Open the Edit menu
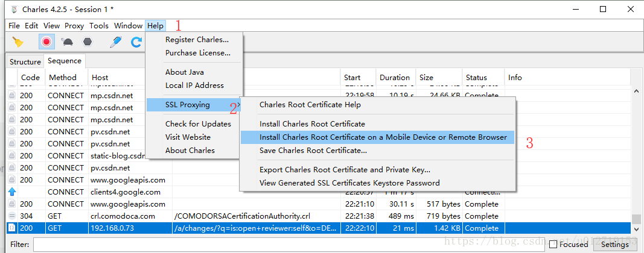The image size is (644, 253). [31, 26]
